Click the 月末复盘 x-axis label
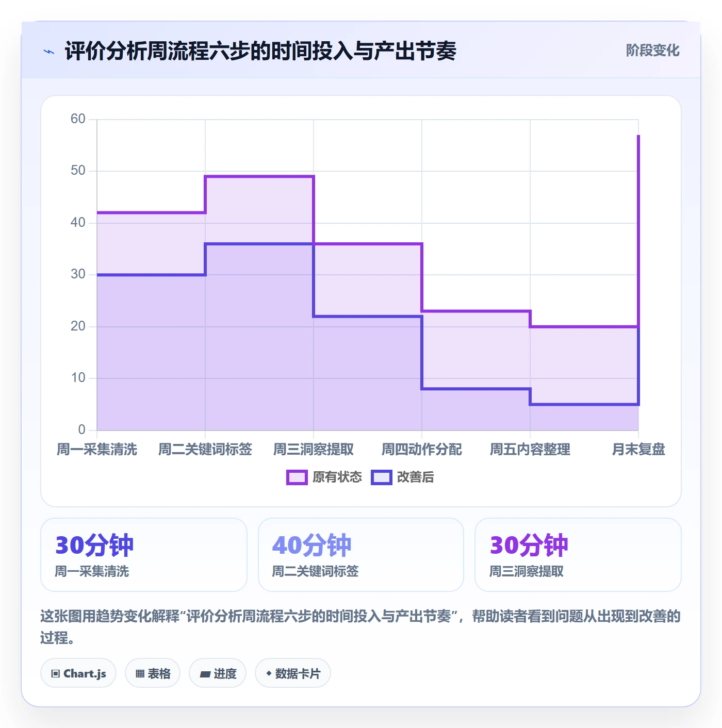 [638, 450]
